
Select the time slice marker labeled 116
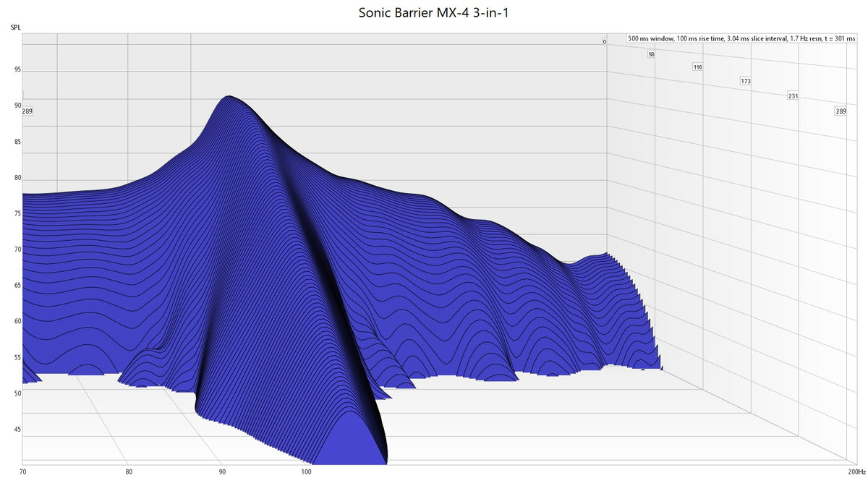click(x=698, y=66)
